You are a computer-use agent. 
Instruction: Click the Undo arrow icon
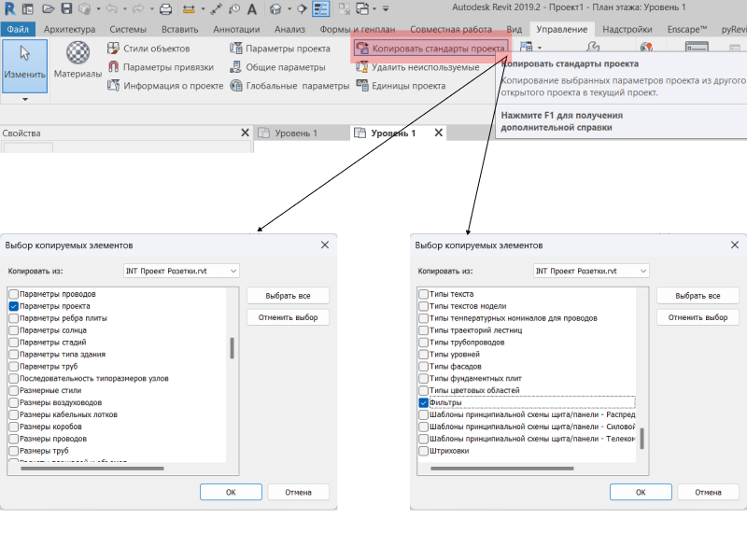point(112,8)
